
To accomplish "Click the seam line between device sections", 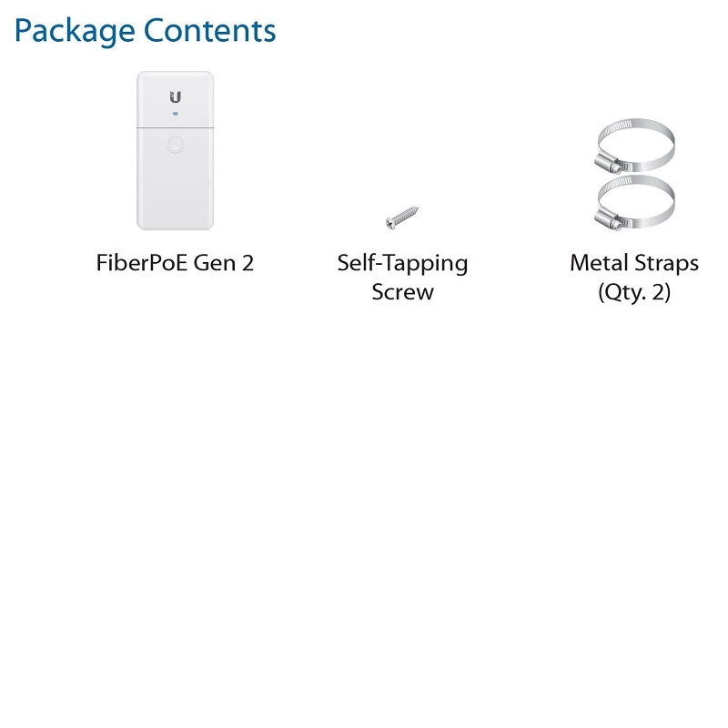I will [175, 127].
